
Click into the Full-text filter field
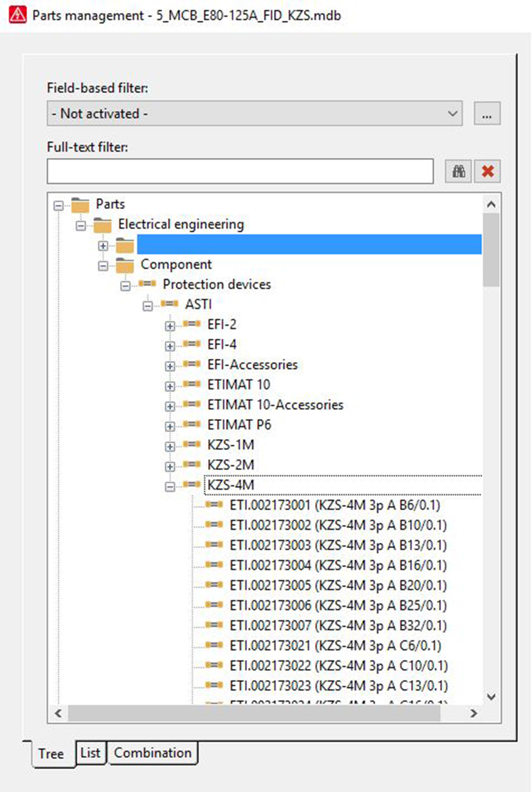point(240,171)
